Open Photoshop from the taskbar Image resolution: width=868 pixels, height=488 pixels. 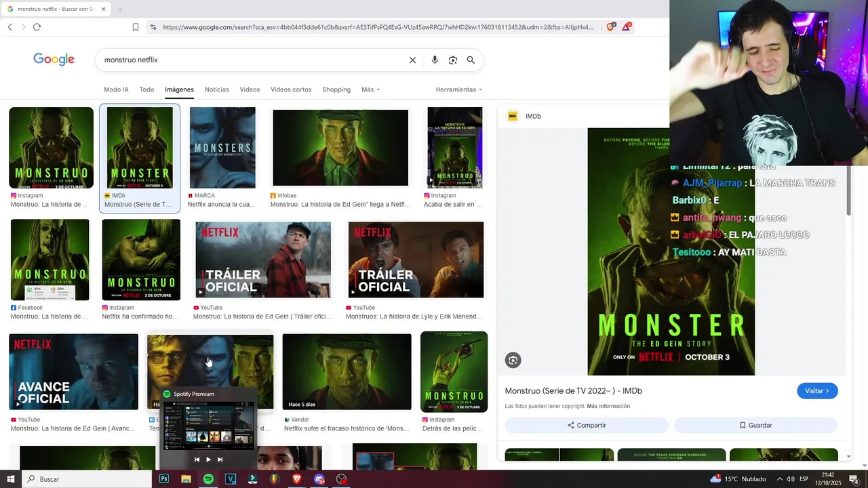164,479
